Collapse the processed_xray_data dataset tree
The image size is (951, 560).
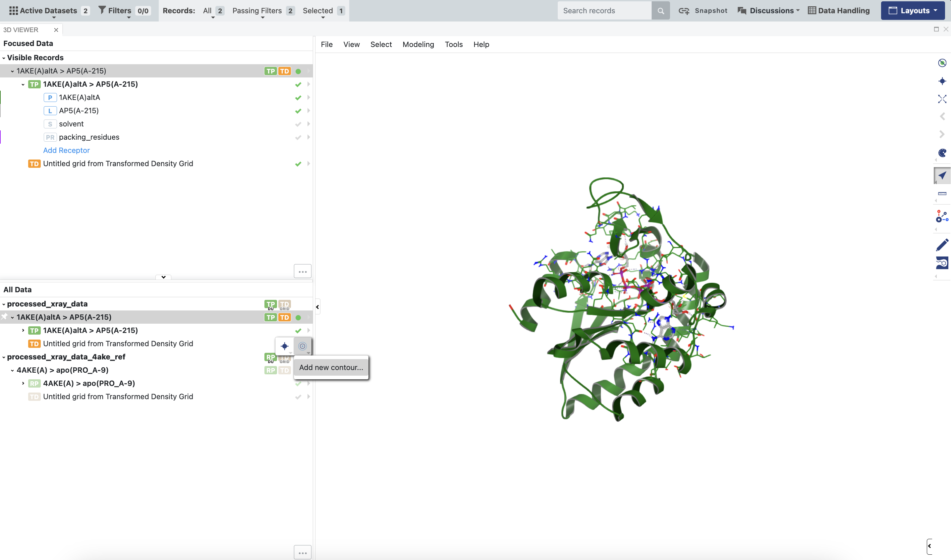click(4, 304)
